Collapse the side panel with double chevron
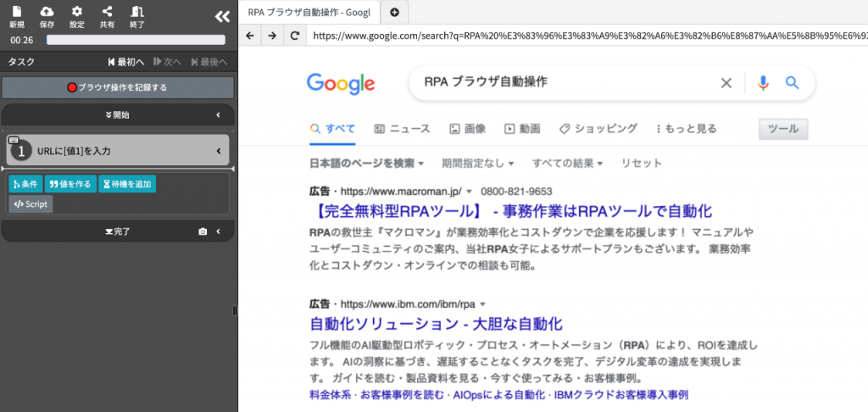 [222, 17]
